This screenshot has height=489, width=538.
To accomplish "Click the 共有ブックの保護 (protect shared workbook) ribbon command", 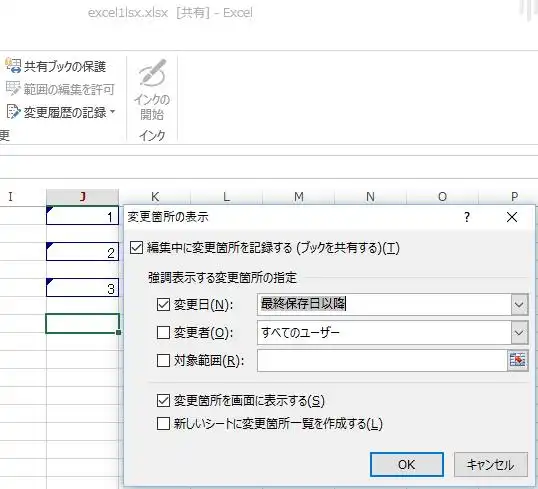I will click(x=56, y=66).
